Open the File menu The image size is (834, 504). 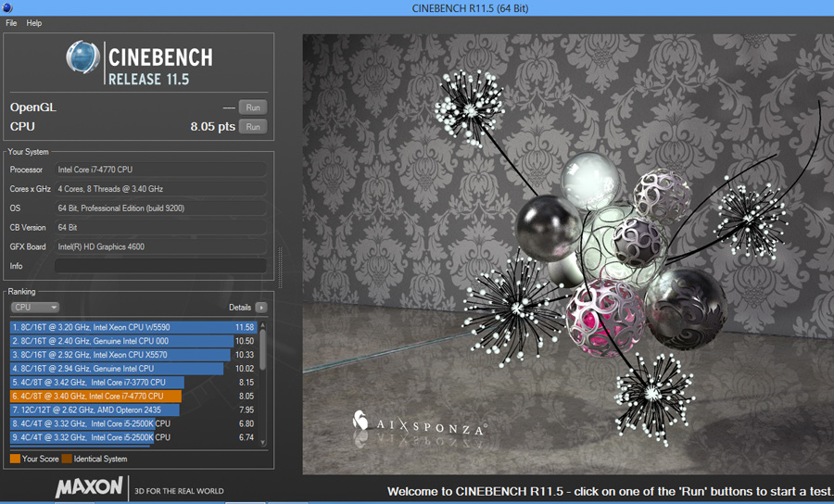point(11,23)
